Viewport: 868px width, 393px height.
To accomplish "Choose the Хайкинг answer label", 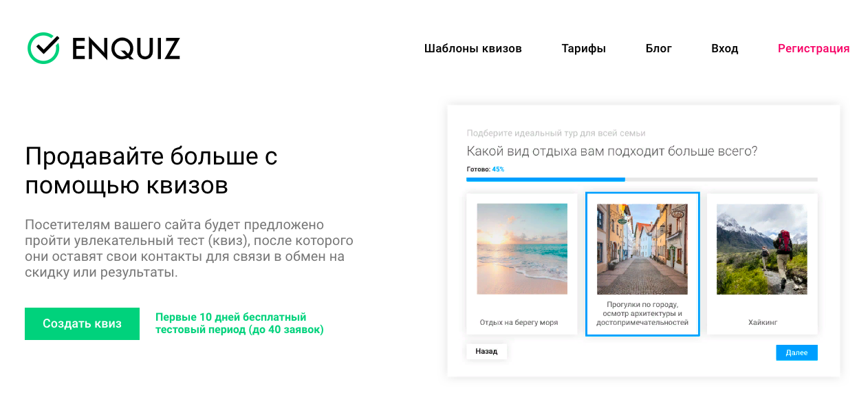I will click(x=762, y=322).
